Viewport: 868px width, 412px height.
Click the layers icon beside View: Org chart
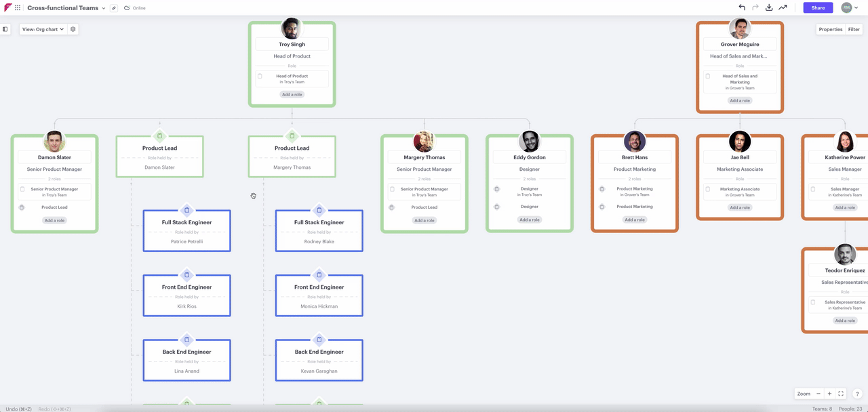73,29
